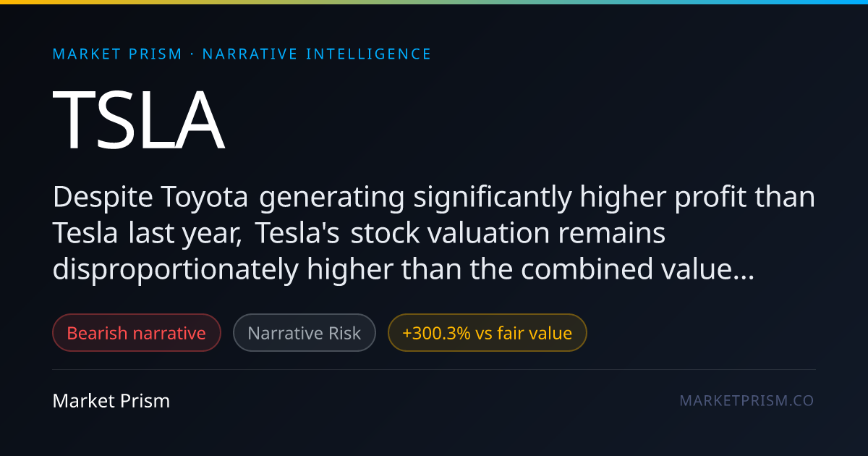
Task: Click the Bearish narrative red tag
Action: [x=137, y=333]
